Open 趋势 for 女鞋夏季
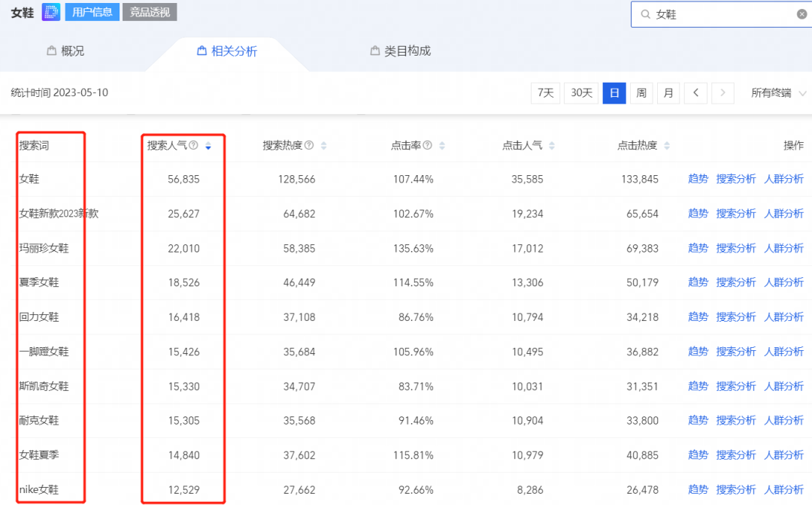Screen dimensions: 812x505 point(698,455)
